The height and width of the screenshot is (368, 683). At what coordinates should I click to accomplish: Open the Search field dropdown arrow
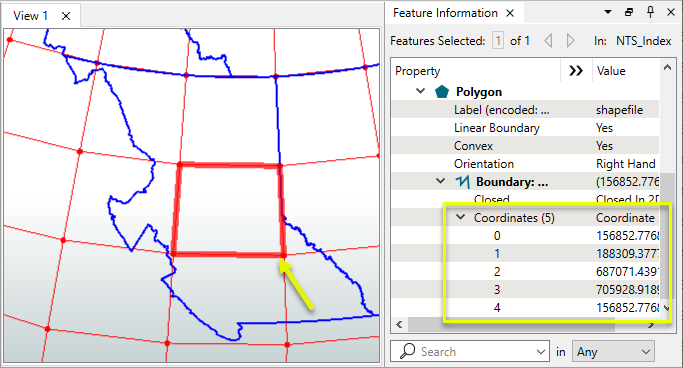541,351
